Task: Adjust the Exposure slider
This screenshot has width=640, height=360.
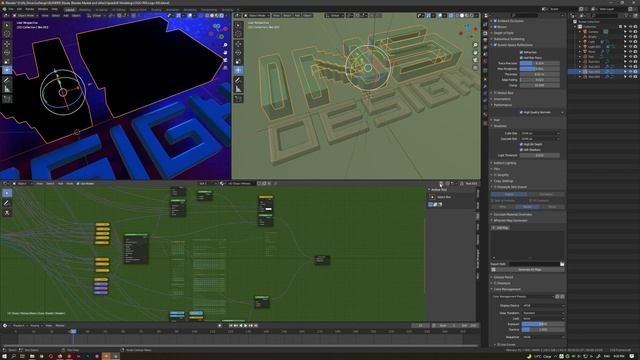Action: point(543,324)
